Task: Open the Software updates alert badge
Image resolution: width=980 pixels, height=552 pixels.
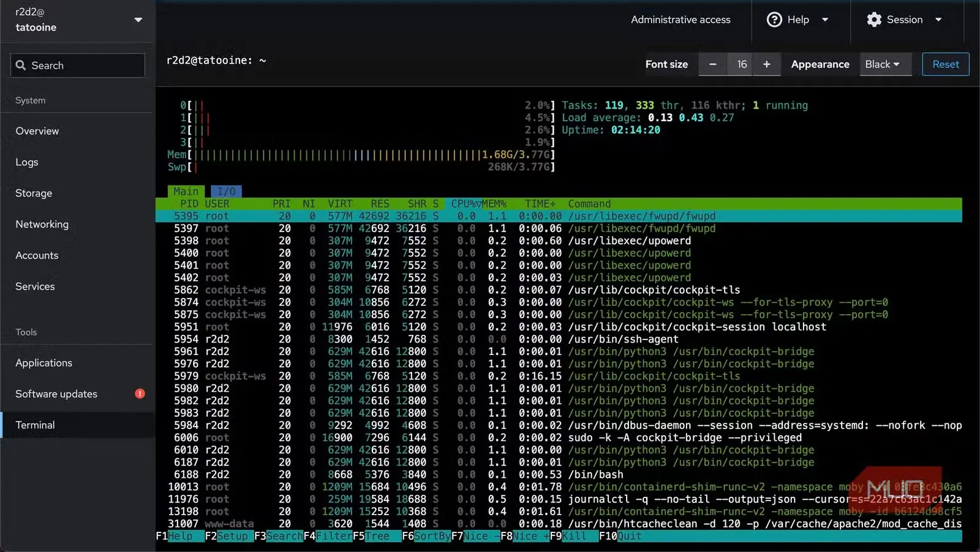Action: coord(140,393)
